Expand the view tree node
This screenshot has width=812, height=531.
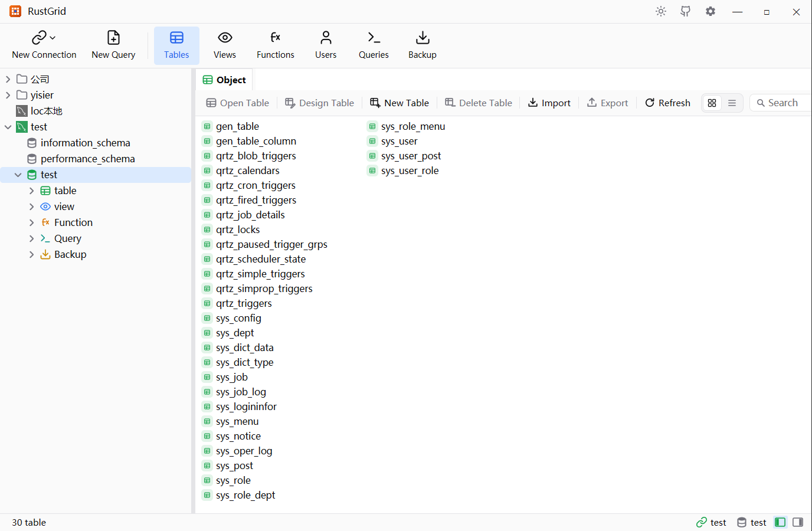click(x=32, y=206)
